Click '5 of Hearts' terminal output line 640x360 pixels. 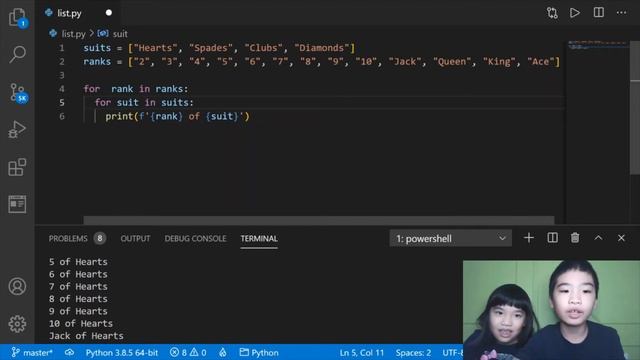coord(78,262)
